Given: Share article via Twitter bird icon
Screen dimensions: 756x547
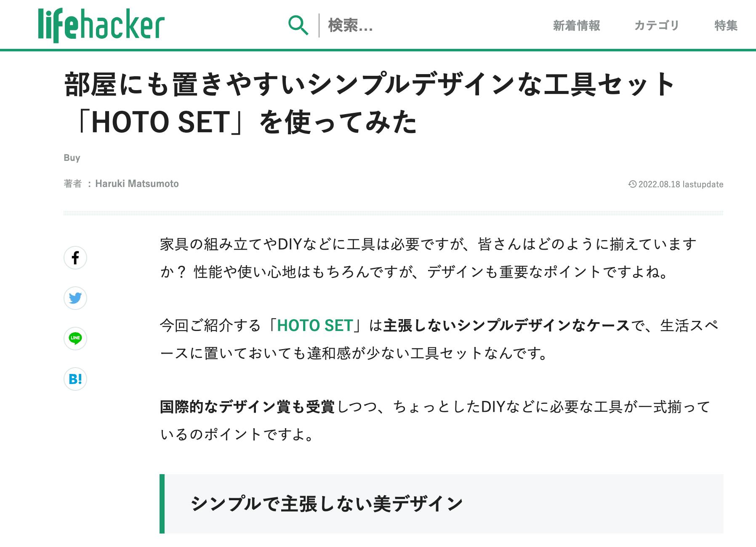Looking at the screenshot, I should point(75,298).
